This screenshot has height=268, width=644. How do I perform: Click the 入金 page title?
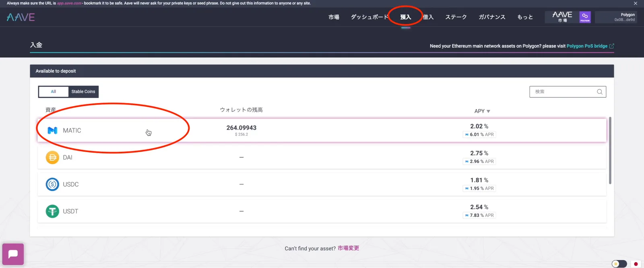(36, 45)
